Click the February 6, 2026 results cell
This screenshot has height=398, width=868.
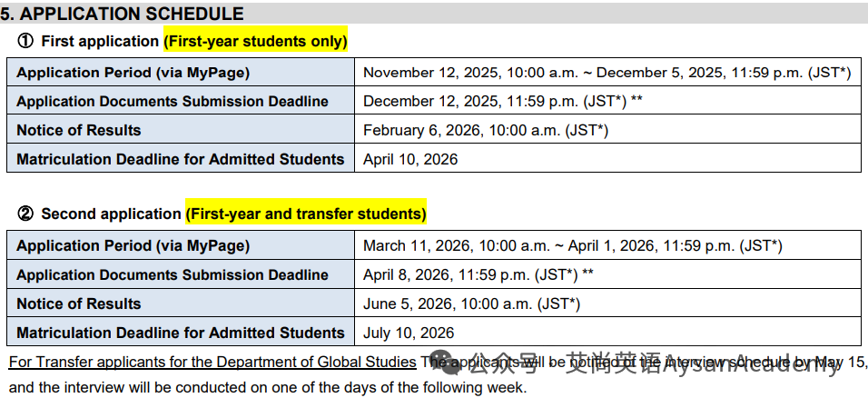[x=607, y=130]
